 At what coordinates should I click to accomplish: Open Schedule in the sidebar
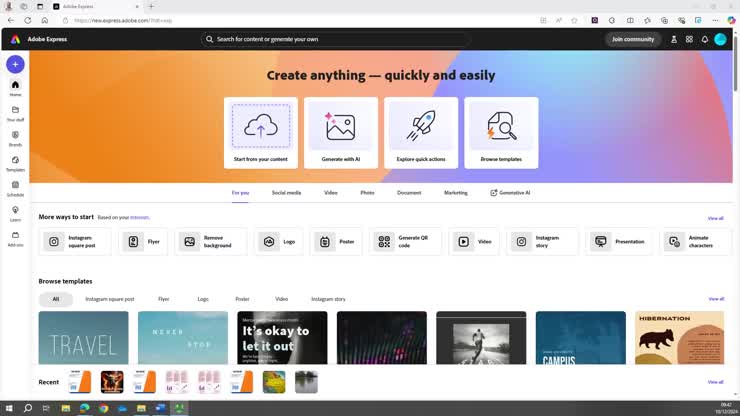[15, 188]
